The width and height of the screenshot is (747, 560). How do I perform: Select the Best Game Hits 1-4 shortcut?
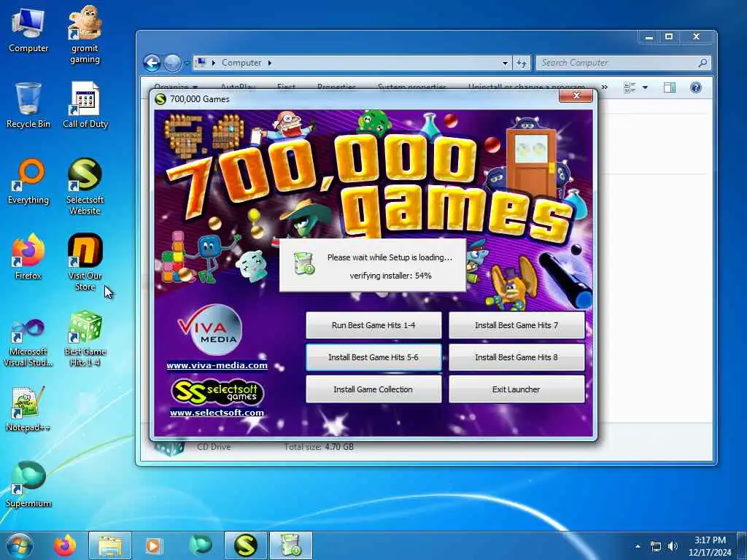(x=85, y=339)
